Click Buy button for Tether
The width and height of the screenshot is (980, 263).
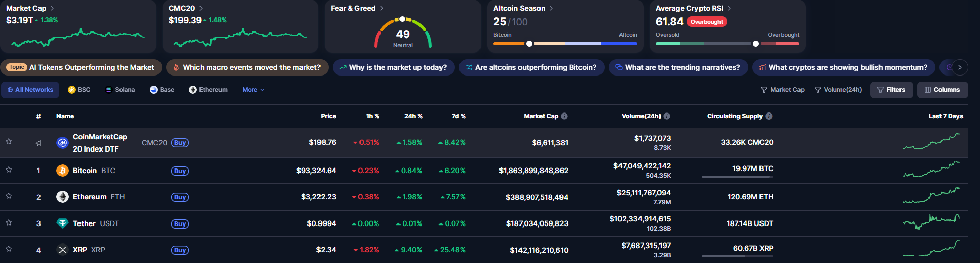click(180, 224)
